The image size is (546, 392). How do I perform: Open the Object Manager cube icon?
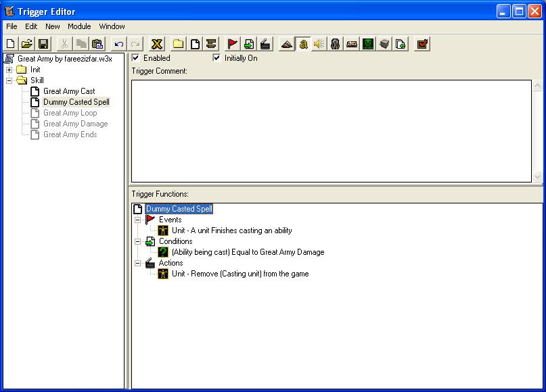[384, 44]
